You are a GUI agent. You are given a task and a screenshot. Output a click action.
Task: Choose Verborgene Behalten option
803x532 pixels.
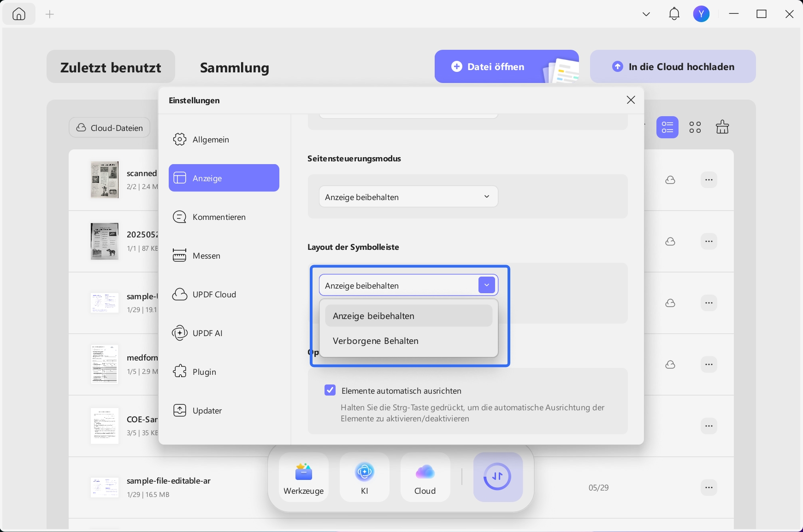[408, 341]
